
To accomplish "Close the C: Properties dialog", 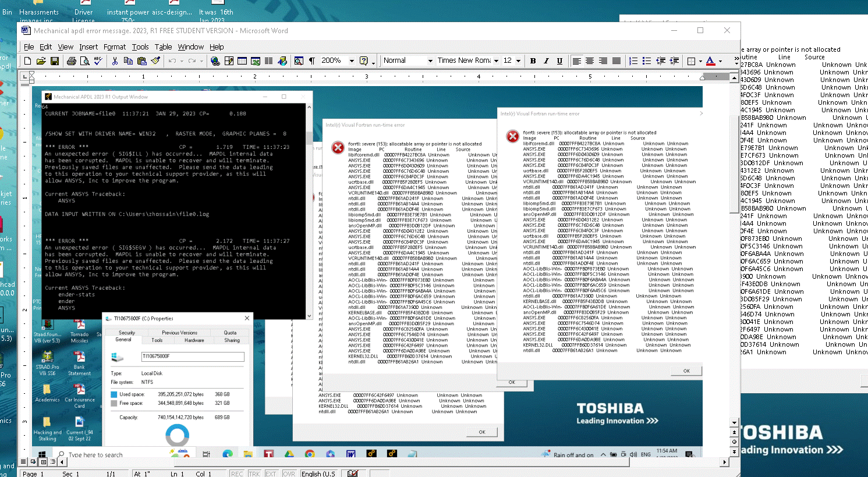I will 247,318.
